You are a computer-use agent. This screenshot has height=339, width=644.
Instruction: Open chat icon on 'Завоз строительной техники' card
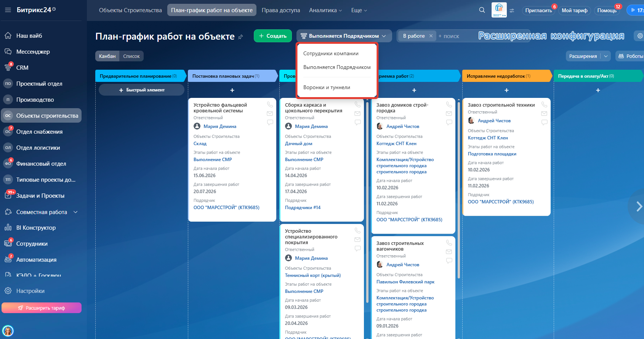click(544, 122)
